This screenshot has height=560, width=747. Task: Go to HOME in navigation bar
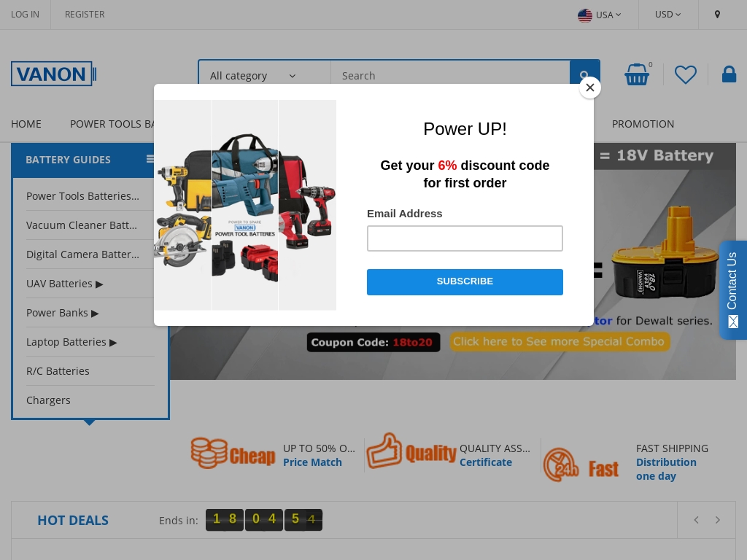click(26, 124)
